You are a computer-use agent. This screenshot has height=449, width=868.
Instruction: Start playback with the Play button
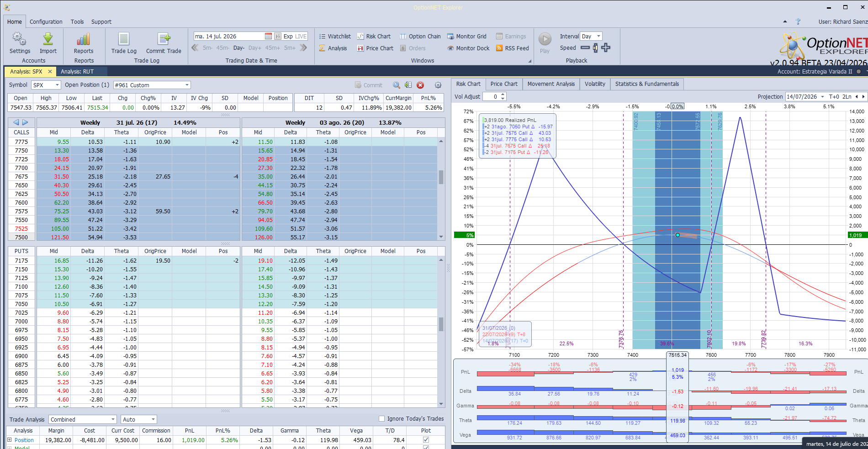click(545, 43)
